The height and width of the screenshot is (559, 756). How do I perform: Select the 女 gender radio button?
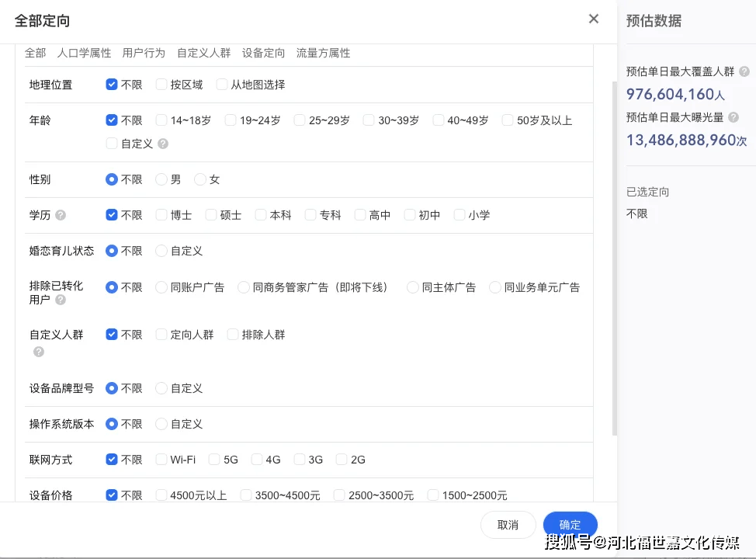coord(200,179)
